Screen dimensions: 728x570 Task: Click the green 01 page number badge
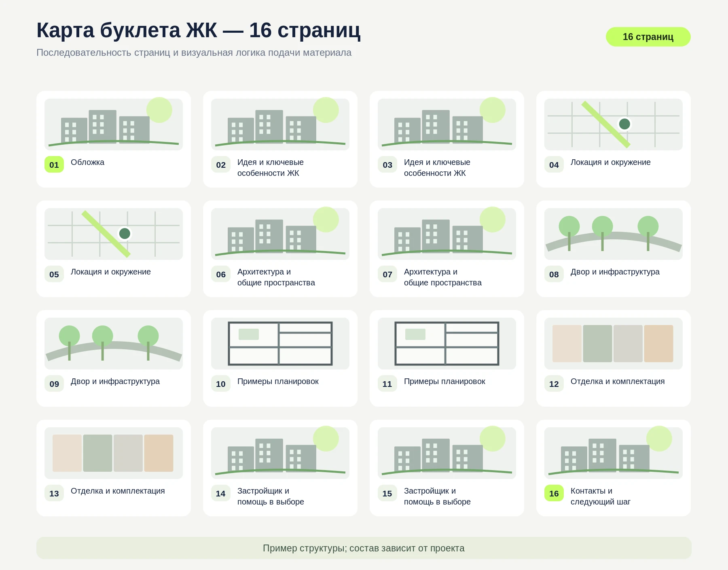(54, 165)
